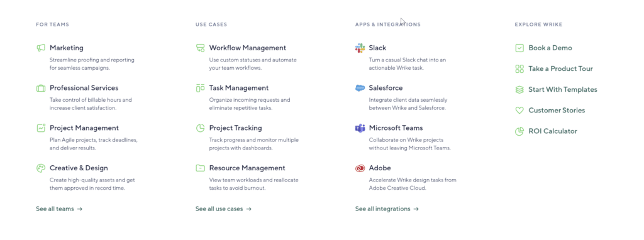Click the ROI Calculator link

[553, 131]
